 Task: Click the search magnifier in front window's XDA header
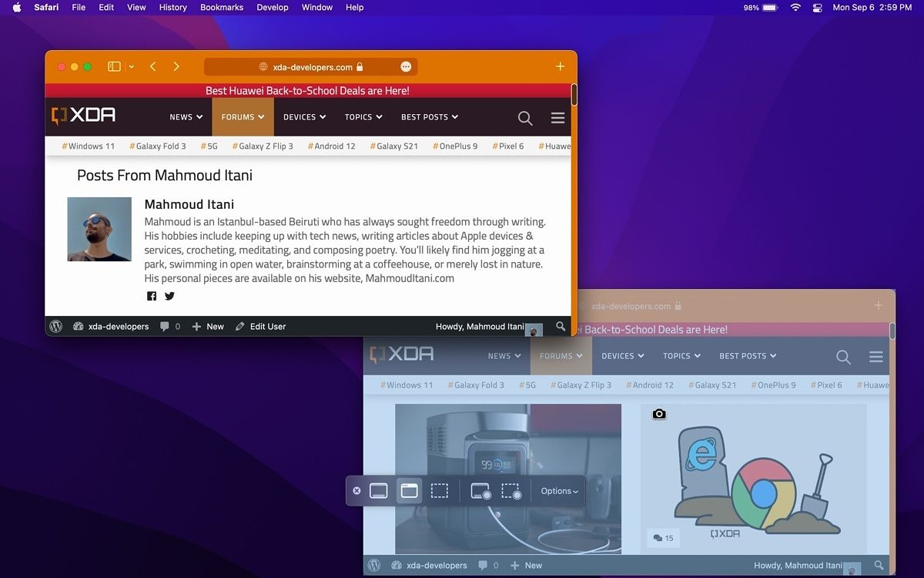(x=525, y=118)
